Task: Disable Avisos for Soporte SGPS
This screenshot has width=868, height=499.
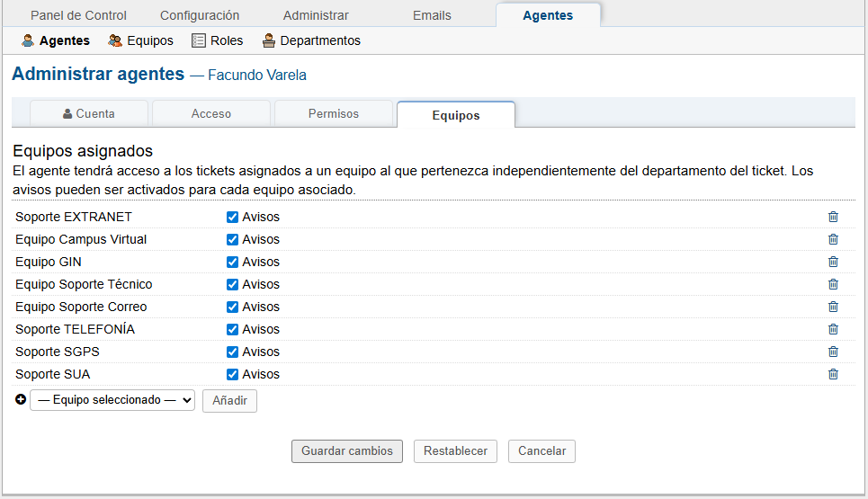Action: [x=232, y=352]
